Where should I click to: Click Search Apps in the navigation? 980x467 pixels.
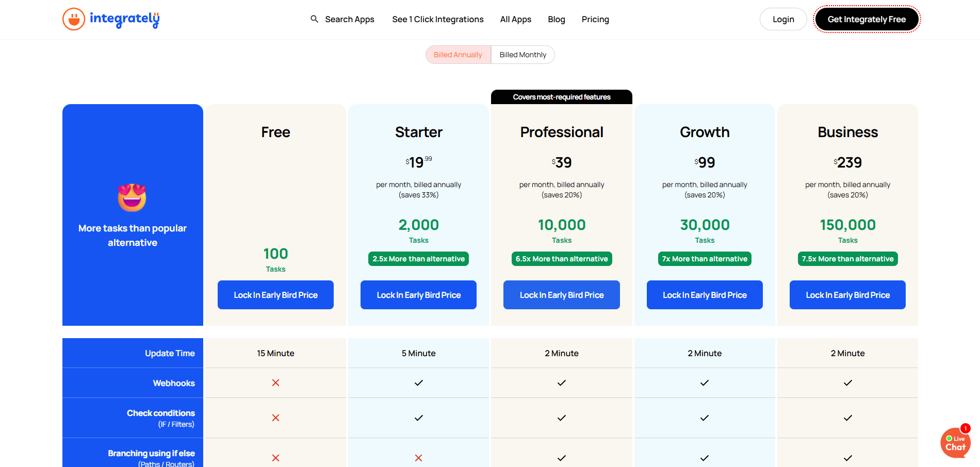tap(349, 19)
